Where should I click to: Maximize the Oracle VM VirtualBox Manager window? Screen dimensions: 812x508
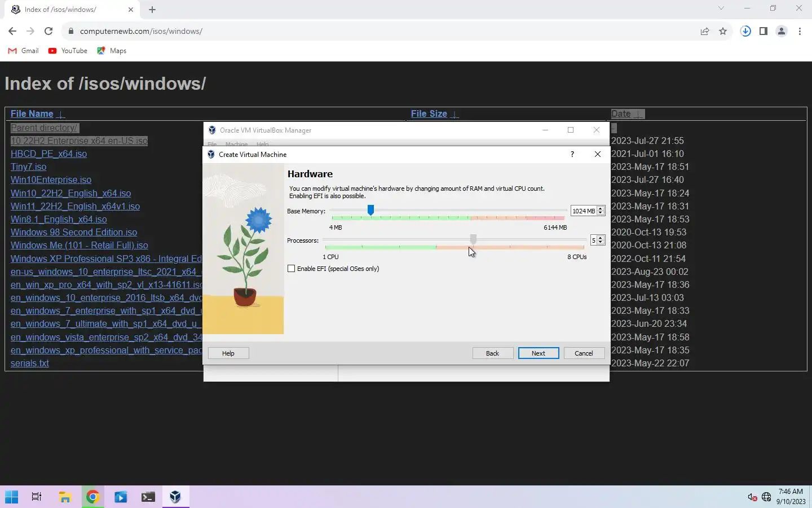click(x=571, y=130)
